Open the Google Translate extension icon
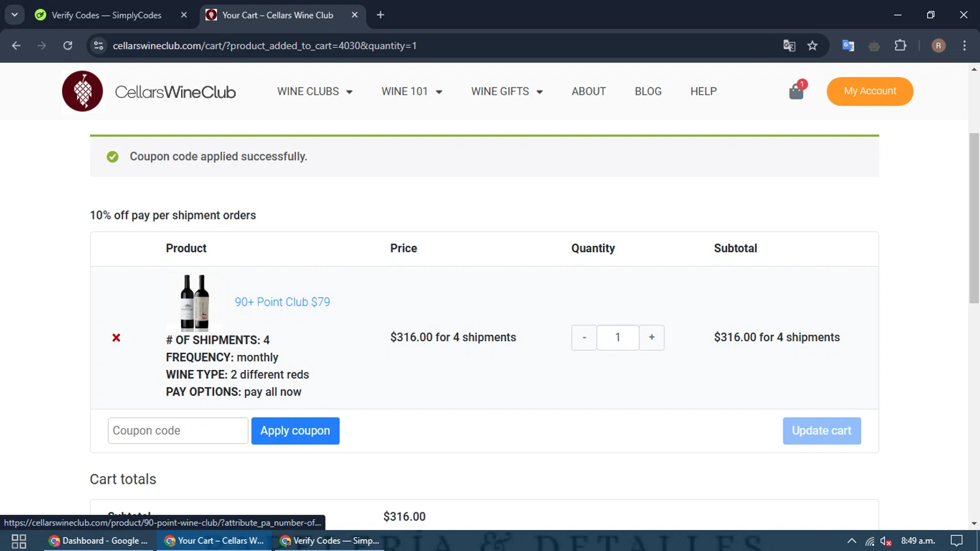The height and width of the screenshot is (551, 980). coord(848,46)
